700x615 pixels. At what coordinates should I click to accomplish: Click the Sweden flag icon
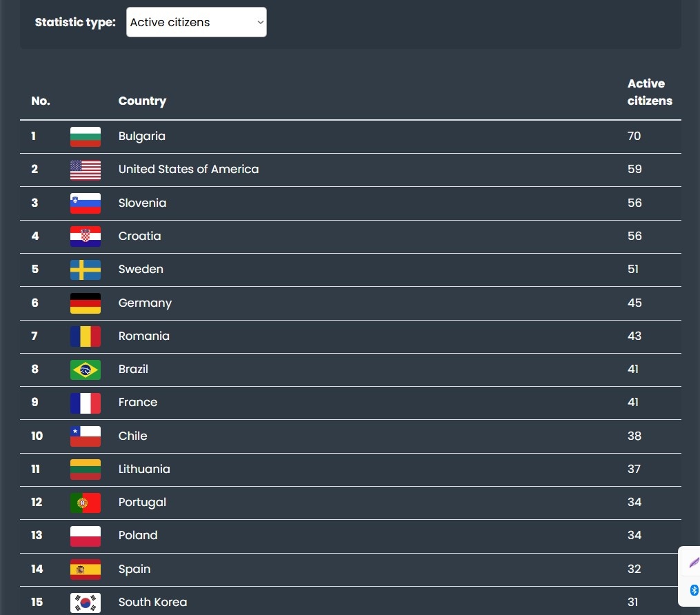click(x=86, y=270)
